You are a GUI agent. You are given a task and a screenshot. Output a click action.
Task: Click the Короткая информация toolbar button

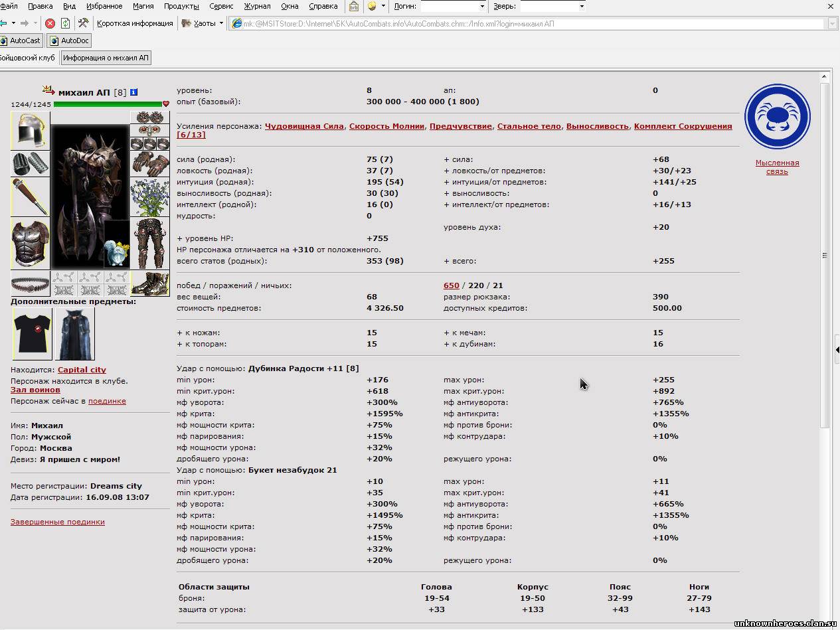point(135,23)
